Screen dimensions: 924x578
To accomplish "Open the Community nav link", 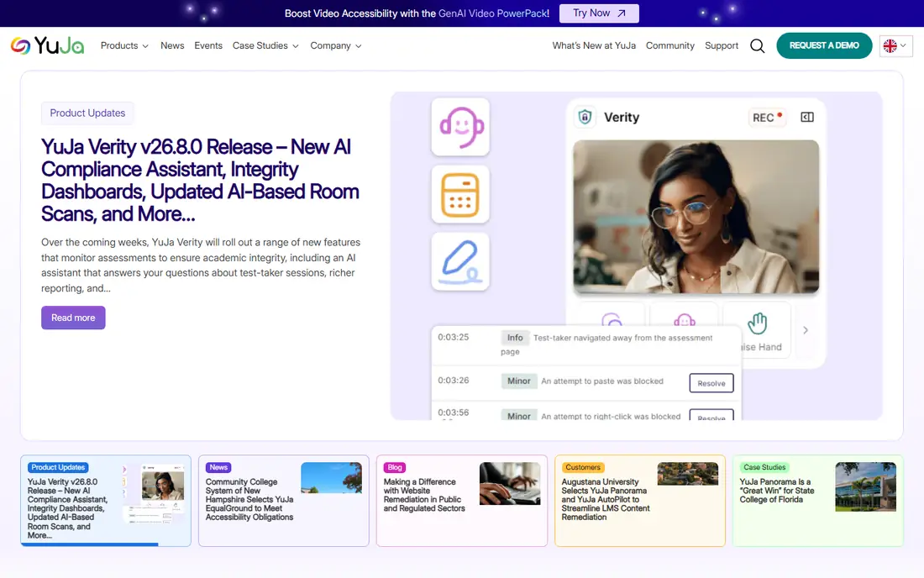I will click(670, 46).
